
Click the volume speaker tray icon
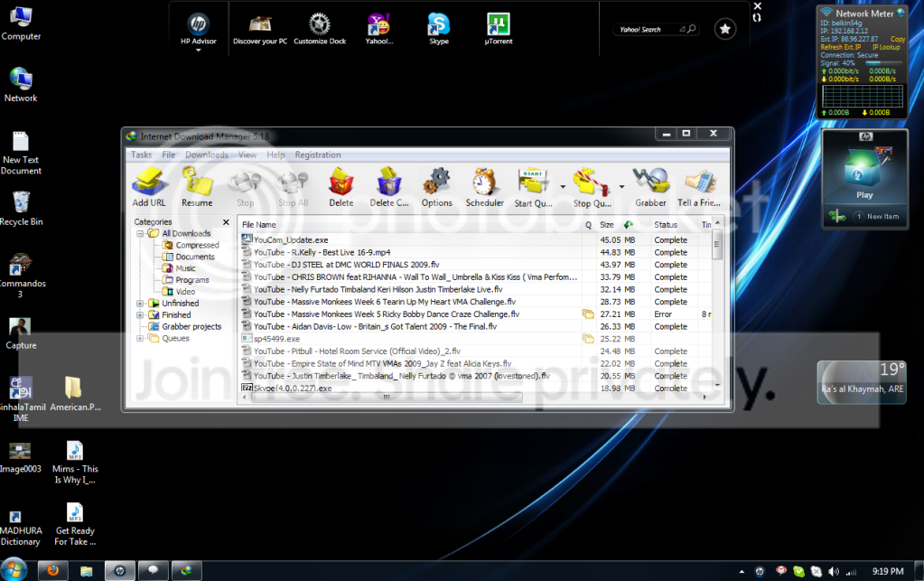(x=834, y=571)
